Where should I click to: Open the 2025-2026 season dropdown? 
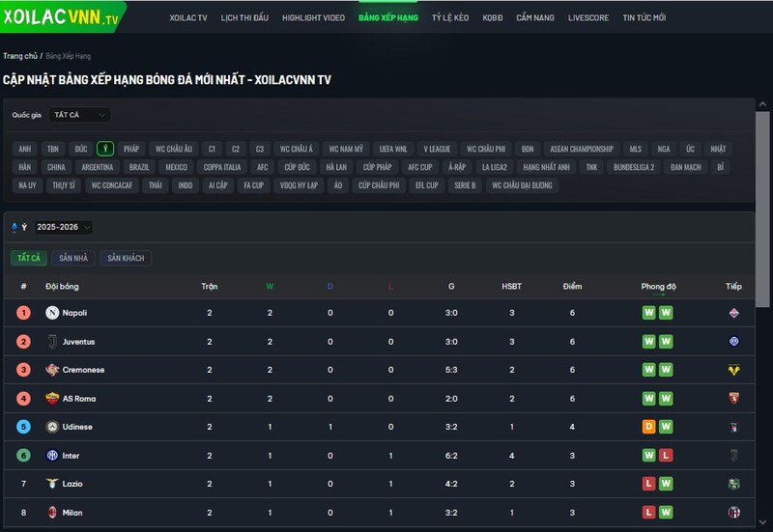63,227
